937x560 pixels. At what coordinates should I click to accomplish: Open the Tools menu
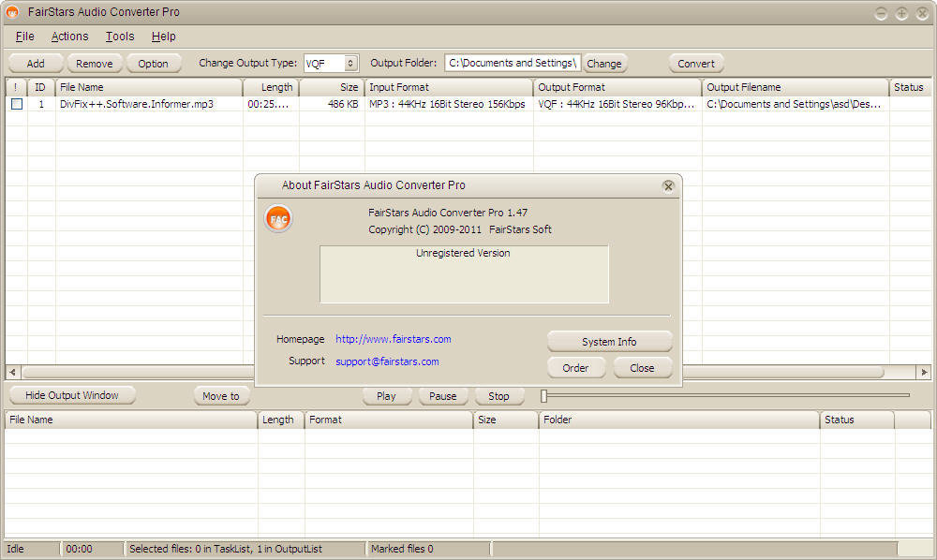[120, 37]
